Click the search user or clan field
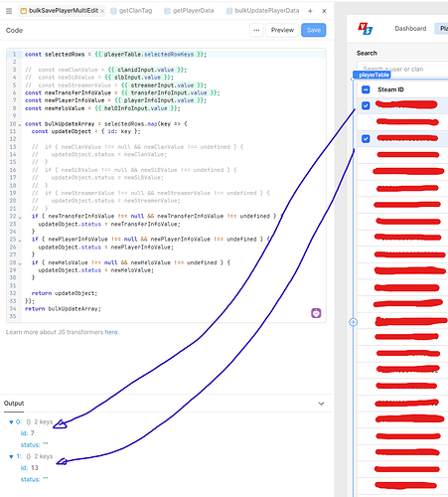 [x=402, y=69]
